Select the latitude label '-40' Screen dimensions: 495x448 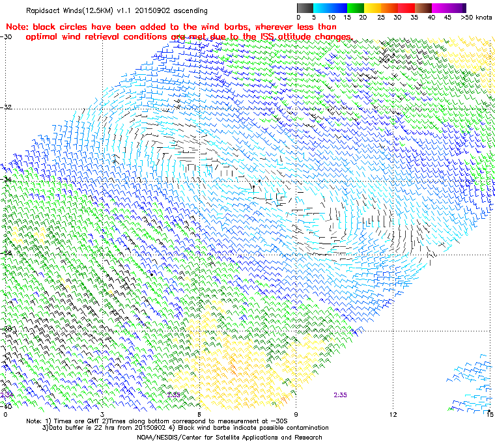click(7, 406)
